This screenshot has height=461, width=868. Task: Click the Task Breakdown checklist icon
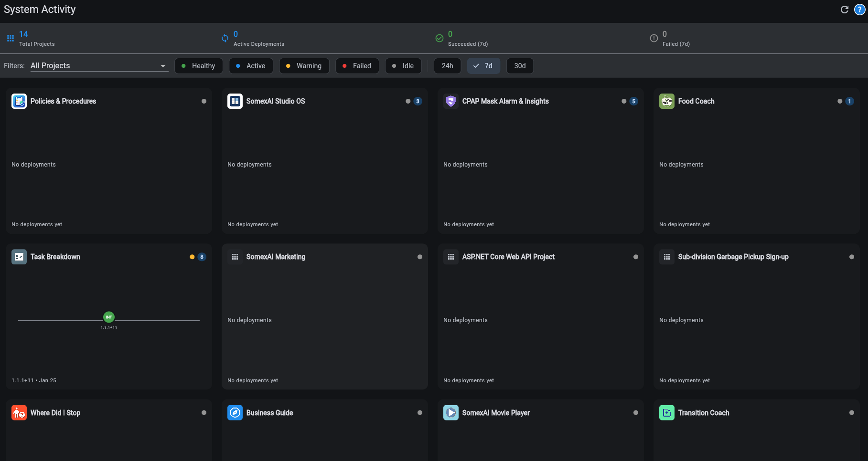point(19,256)
